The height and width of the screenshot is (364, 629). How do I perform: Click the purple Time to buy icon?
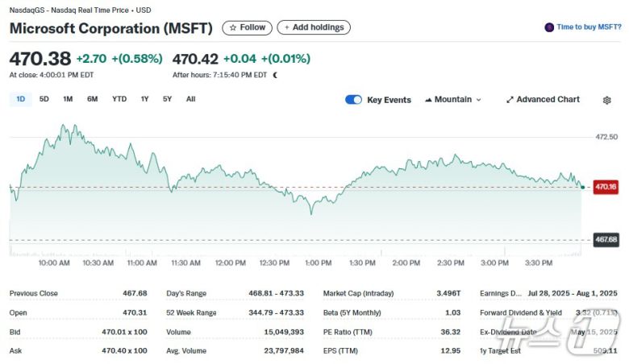[x=549, y=27]
